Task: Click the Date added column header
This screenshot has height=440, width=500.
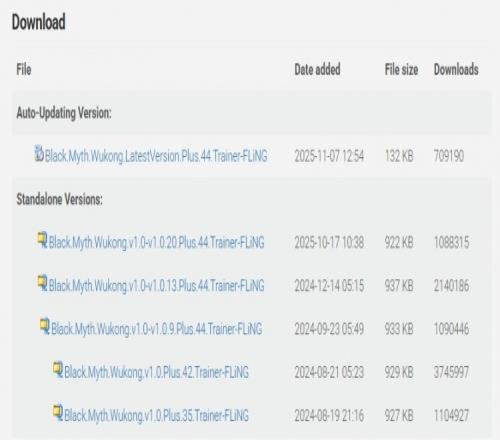Action: click(317, 70)
